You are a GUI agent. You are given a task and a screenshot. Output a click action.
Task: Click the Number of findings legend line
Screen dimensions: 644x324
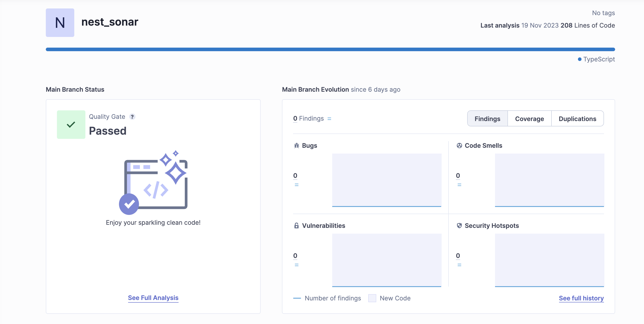[297, 298]
